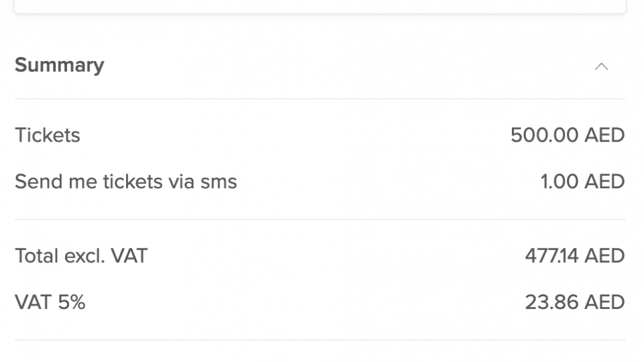Image resolution: width=644 pixels, height=362 pixels.
Task: Select the 'Send me tickets via sms' label
Action: coord(125,182)
